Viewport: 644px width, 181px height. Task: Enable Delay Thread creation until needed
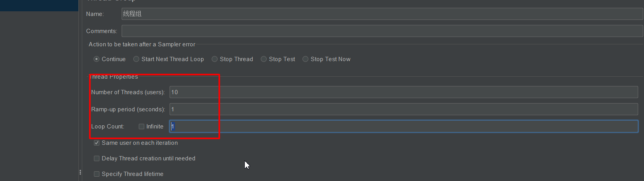97,158
